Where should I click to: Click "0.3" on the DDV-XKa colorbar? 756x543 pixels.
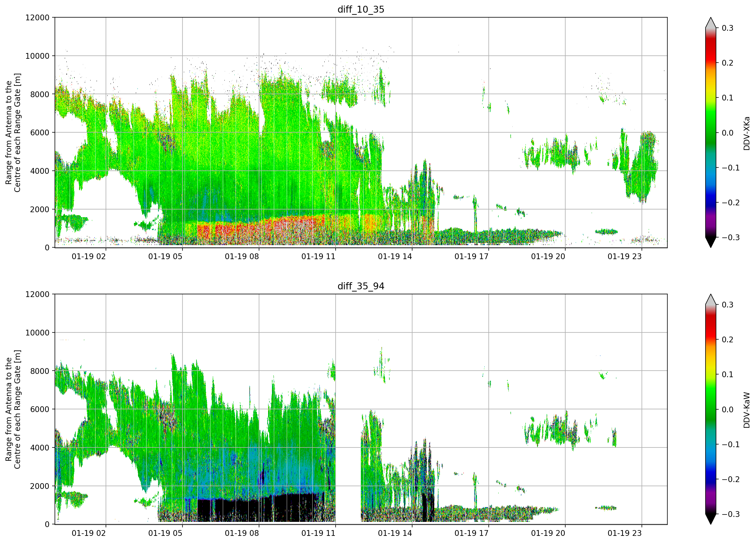728,28
